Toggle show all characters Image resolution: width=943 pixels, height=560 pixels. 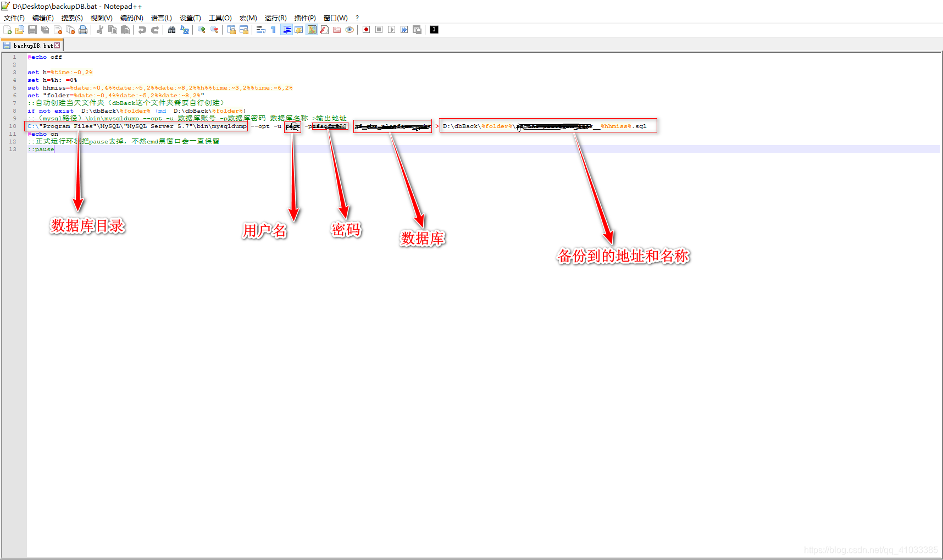273,30
